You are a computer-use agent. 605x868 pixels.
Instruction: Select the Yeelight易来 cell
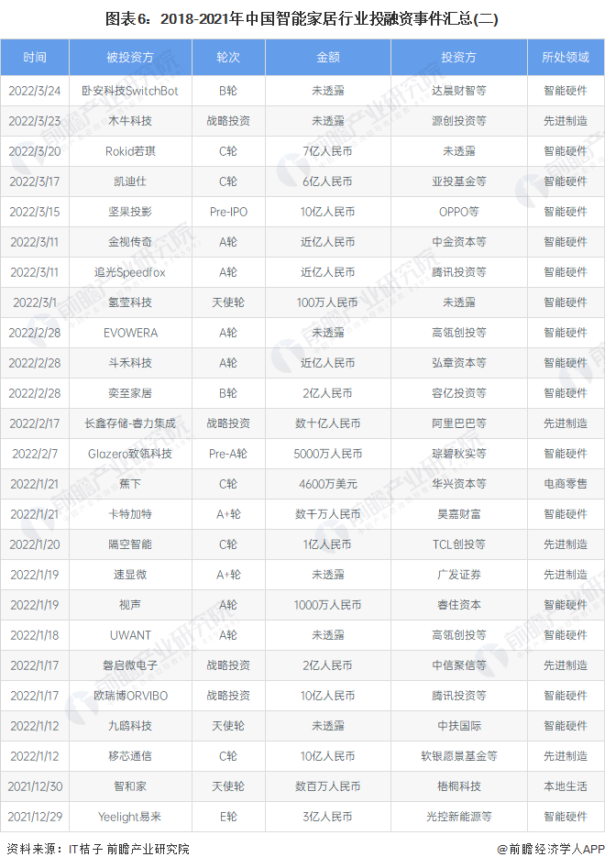(130, 817)
